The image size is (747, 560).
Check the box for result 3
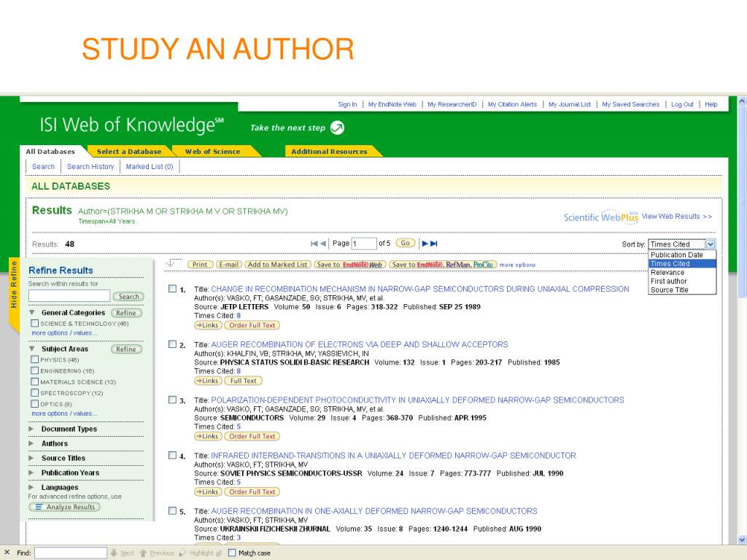[172, 400]
